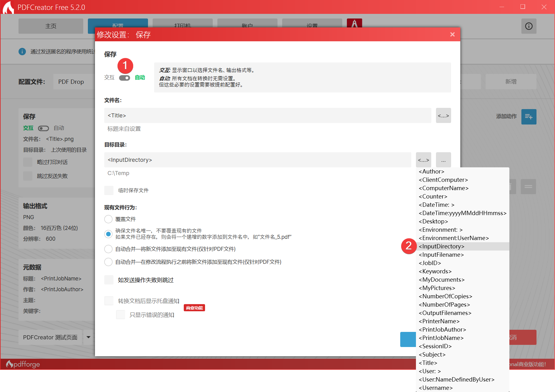This screenshot has width=555, height=392.
Task: Enable the temporary save files checkbox
Action: coord(109,190)
